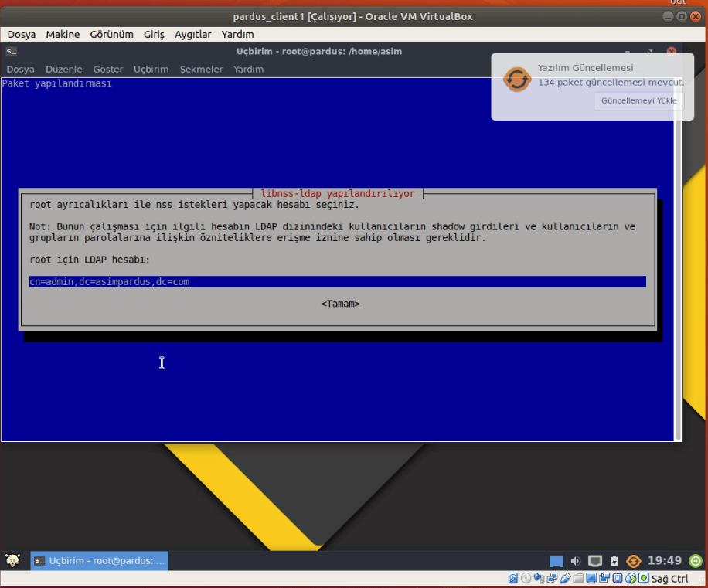Click the workspace switcher in Pardus panel
Viewport: 708px width, 588px height.
(557, 561)
